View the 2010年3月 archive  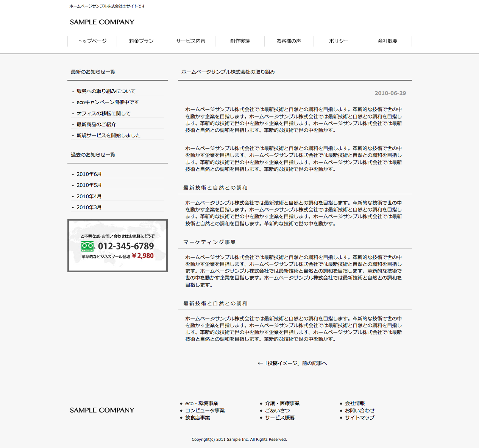(89, 207)
